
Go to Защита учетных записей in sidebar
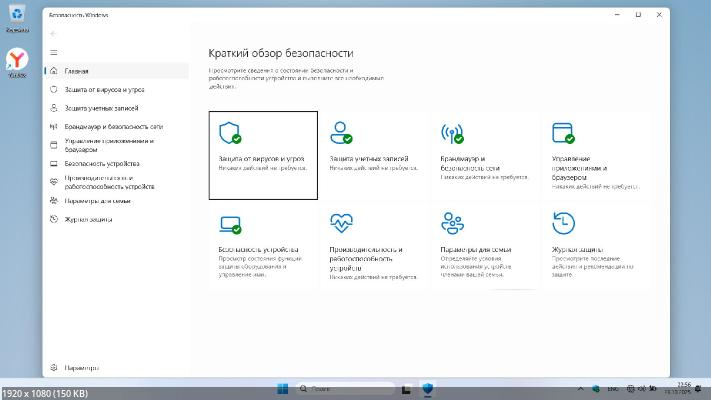click(101, 108)
